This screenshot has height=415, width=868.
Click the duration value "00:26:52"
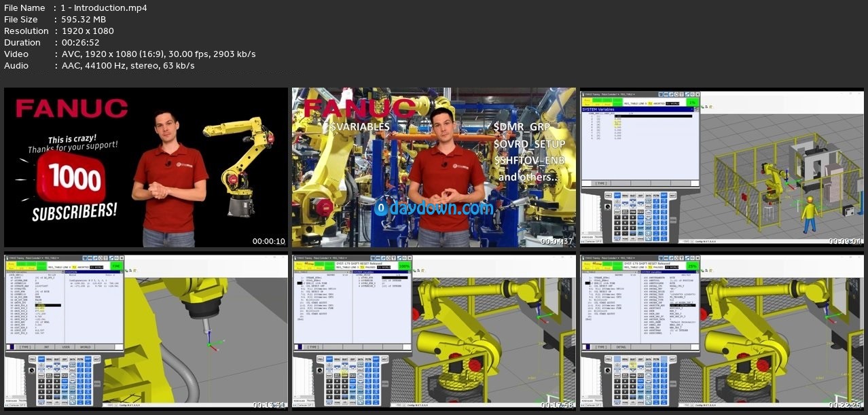81,43
